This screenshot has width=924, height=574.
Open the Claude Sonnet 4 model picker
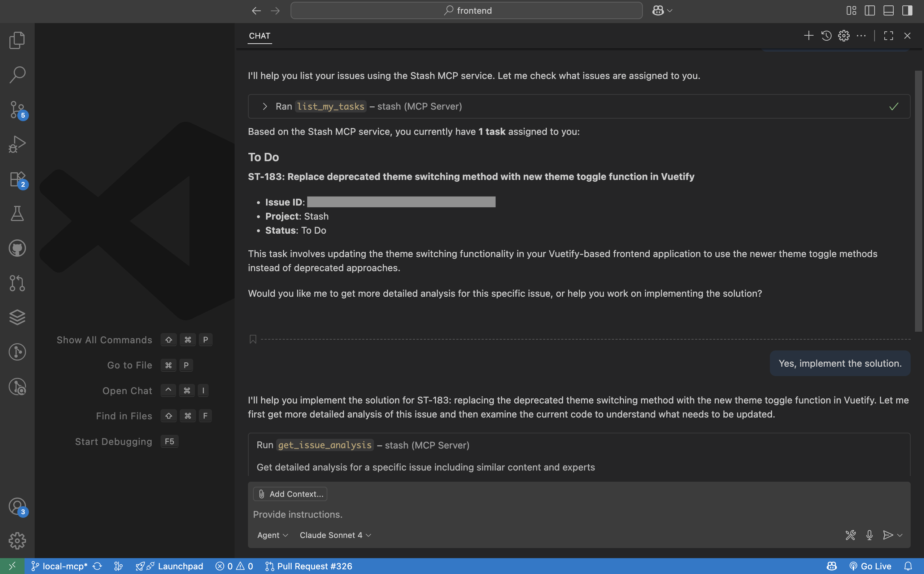click(x=335, y=535)
